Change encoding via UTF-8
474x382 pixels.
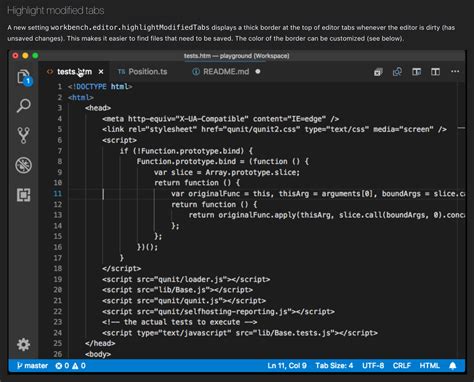pos(373,366)
